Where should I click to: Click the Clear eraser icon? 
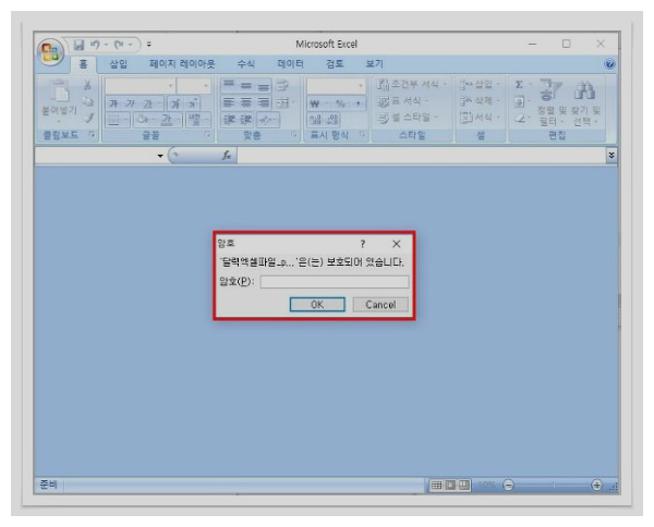click(521, 119)
